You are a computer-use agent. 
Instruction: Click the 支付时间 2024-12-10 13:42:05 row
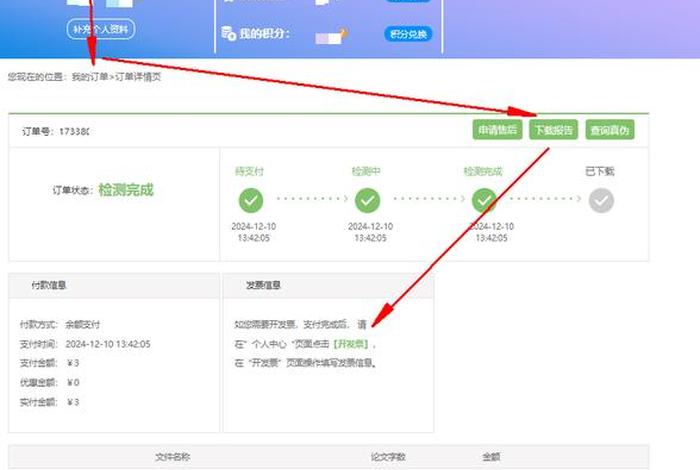point(85,344)
